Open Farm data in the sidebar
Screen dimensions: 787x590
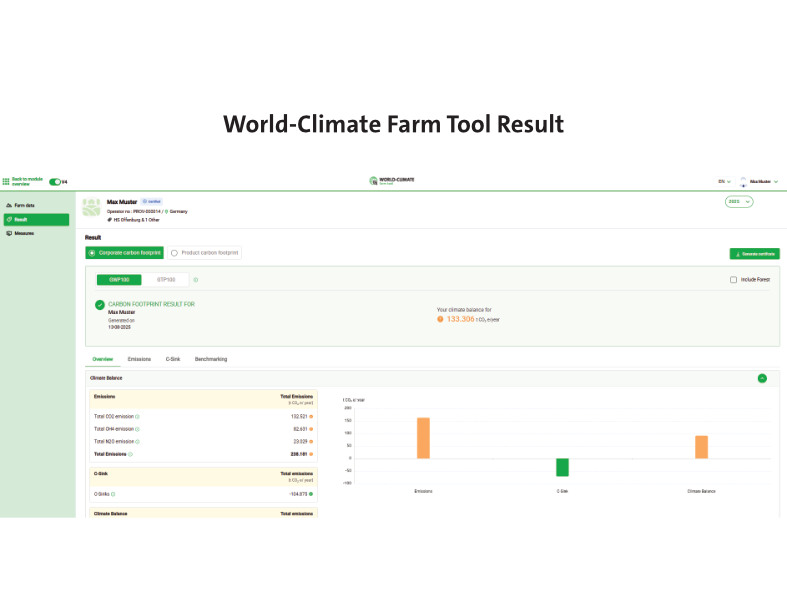pyautogui.click(x=23, y=205)
